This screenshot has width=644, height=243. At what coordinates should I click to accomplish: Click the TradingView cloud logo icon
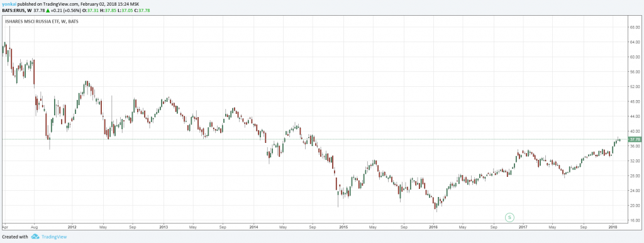click(35, 237)
